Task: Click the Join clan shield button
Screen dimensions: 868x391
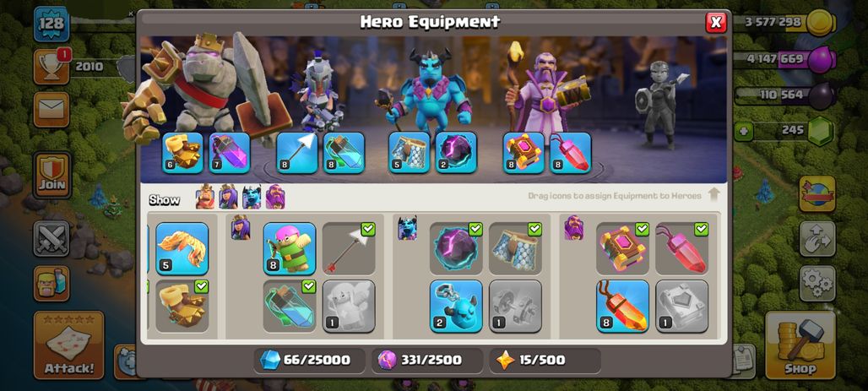Action: pos(52,175)
